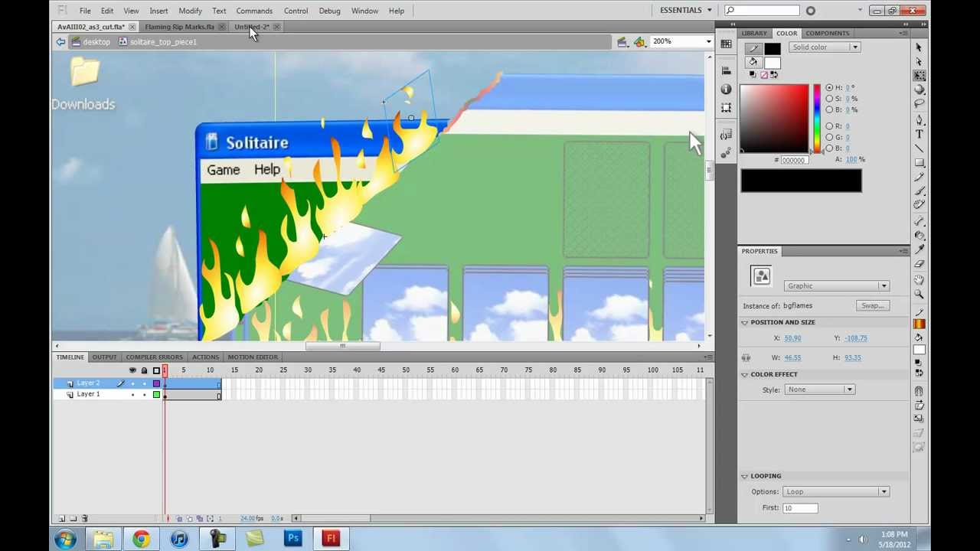Image resolution: width=980 pixels, height=551 pixels.
Task: Click the fill color swatch in Color panel
Action: click(772, 62)
